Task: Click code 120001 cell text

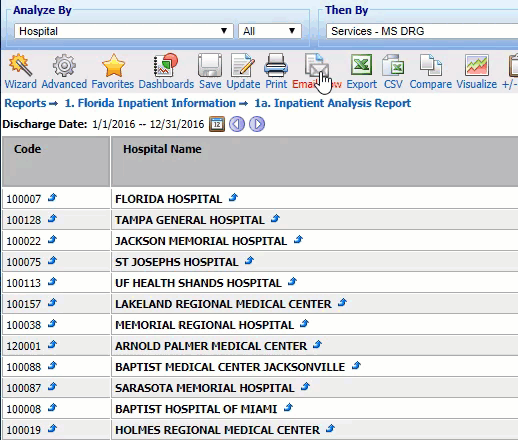Action: (24, 346)
